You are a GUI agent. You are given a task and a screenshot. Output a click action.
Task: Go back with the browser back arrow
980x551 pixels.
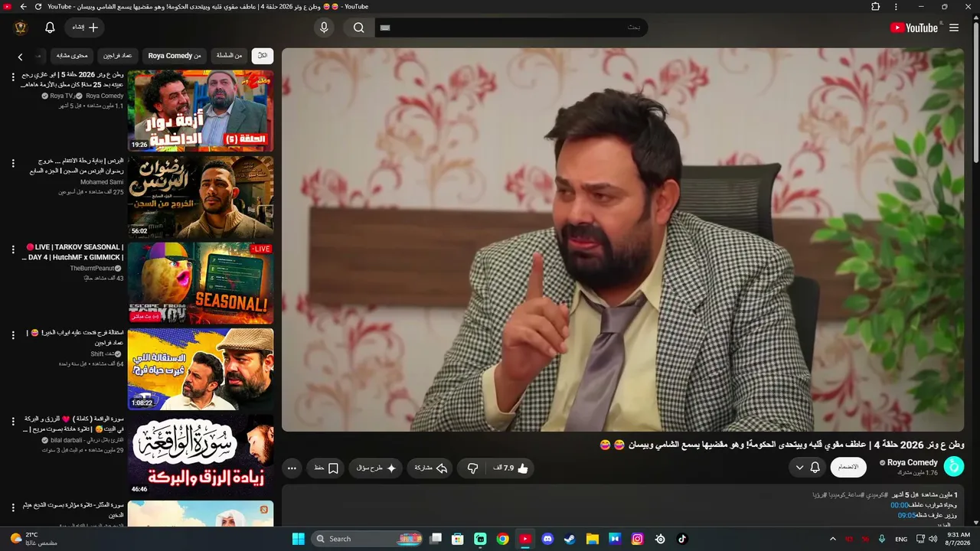click(24, 7)
